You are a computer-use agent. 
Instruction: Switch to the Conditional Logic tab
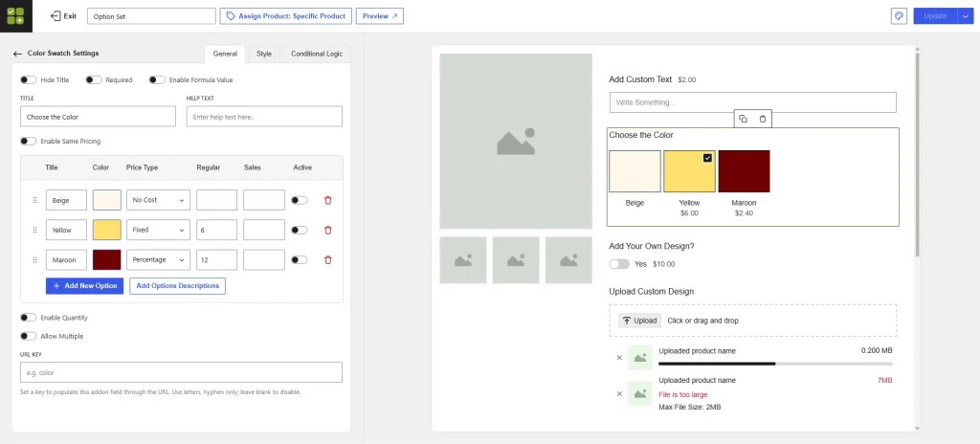(317, 54)
